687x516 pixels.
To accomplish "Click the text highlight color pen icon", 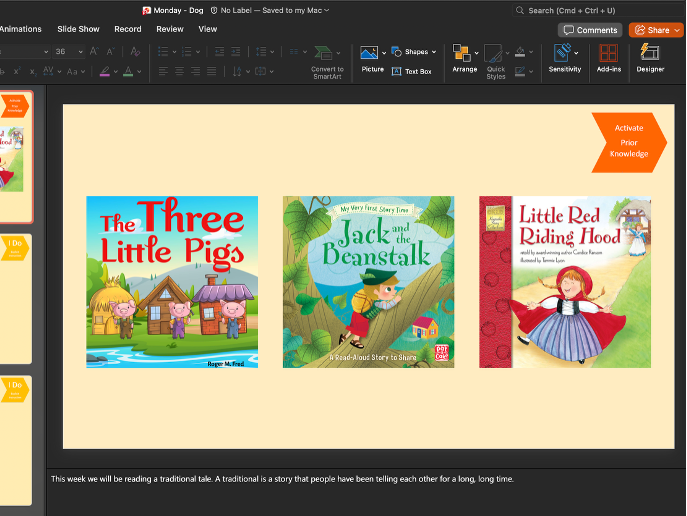I will (x=105, y=71).
